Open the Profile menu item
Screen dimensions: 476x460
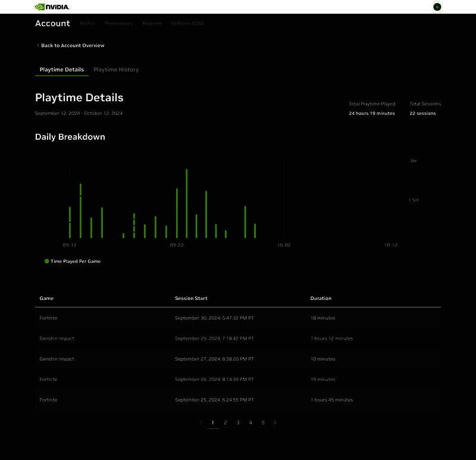coord(87,23)
